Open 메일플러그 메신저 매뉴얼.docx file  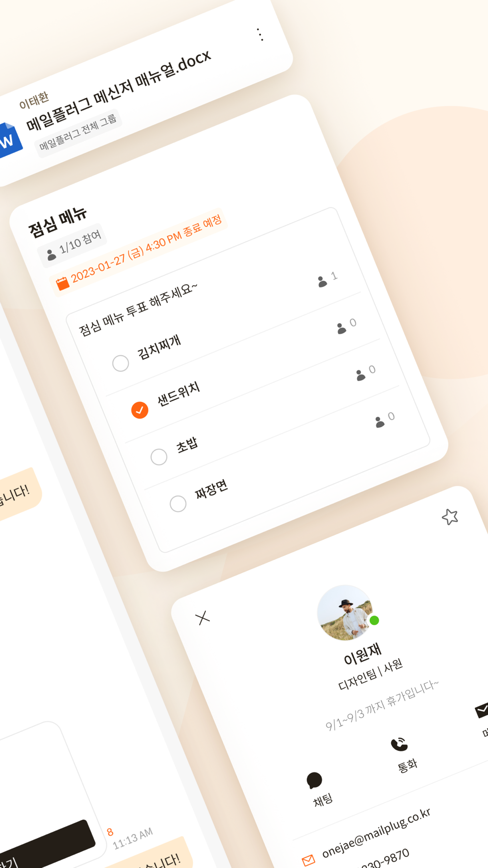pos(119,91)
